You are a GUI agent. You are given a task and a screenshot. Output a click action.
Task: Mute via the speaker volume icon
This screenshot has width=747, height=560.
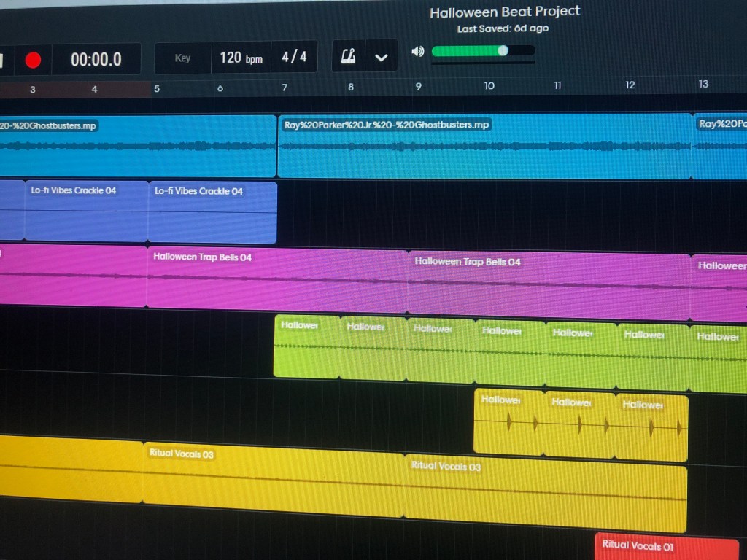tap(417, 51)
